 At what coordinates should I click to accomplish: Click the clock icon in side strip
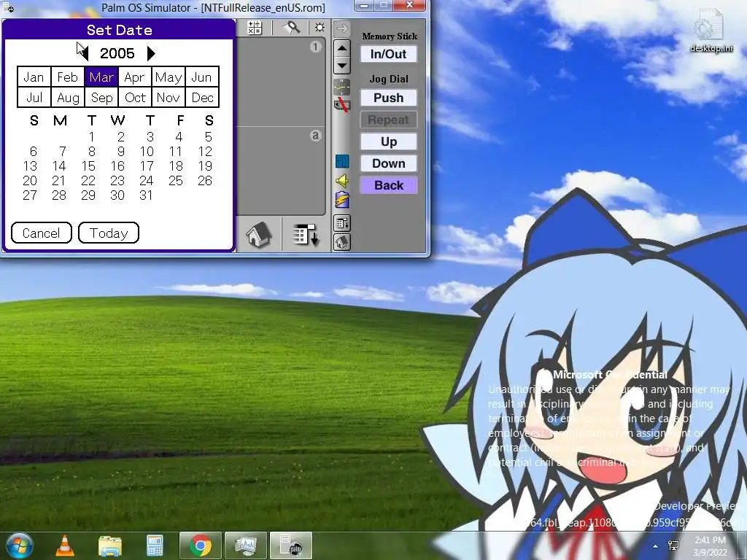tap(341, 87)
